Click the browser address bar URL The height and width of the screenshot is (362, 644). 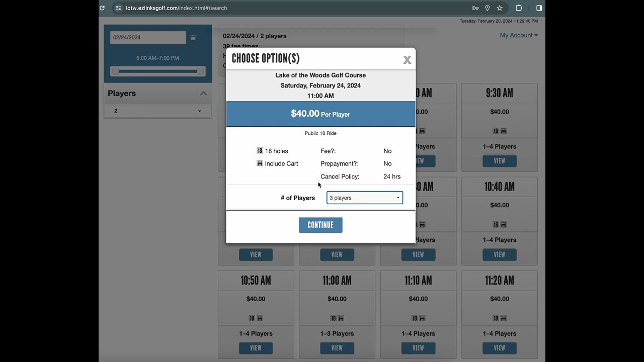point(177,8)
